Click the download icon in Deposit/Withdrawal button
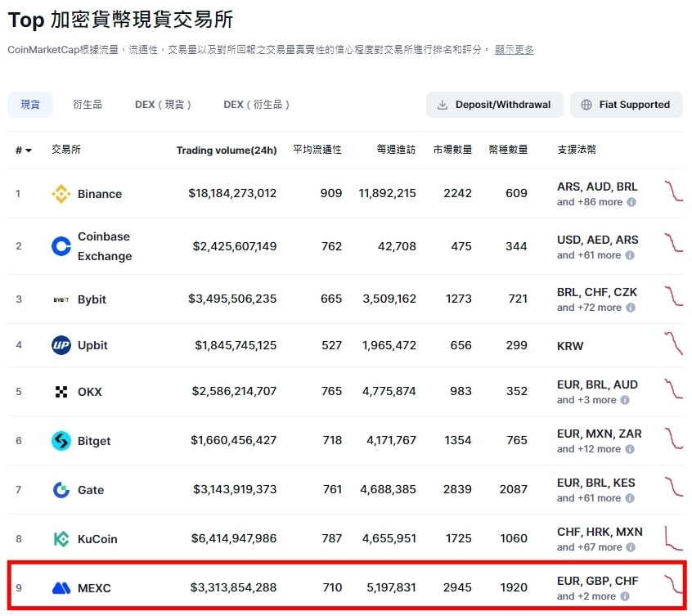The image size is (692, 616). (443, 105)
